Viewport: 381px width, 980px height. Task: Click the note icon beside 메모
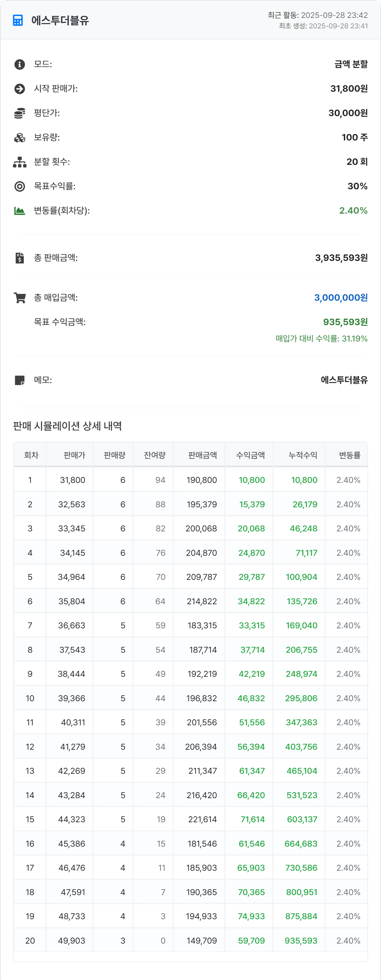(x=19, y=380)
